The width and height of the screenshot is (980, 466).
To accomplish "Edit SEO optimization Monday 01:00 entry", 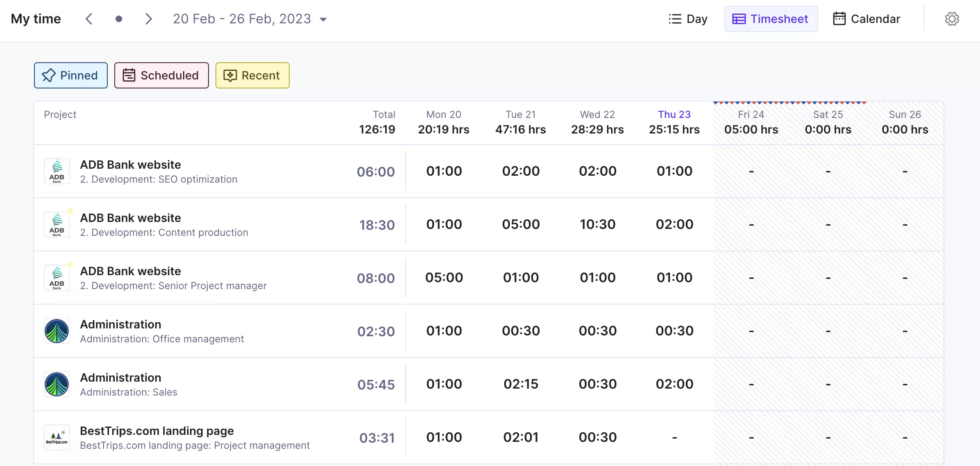I will click(x=444, y=171).
